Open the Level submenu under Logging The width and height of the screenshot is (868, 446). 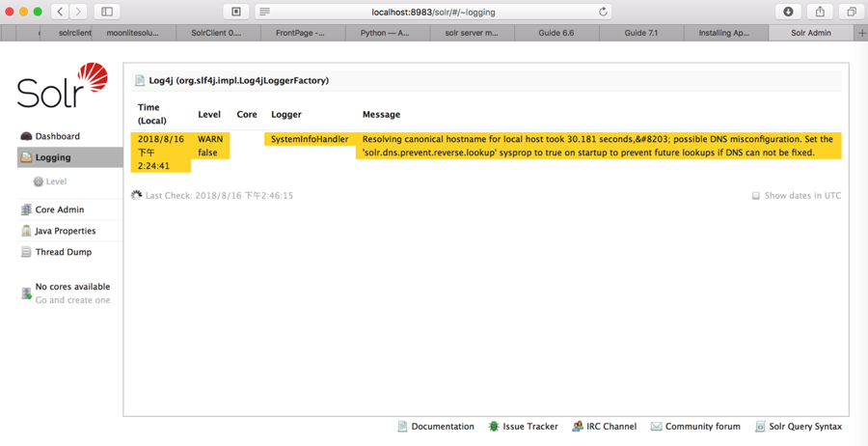pyautogui.click(x=57, y=181)
